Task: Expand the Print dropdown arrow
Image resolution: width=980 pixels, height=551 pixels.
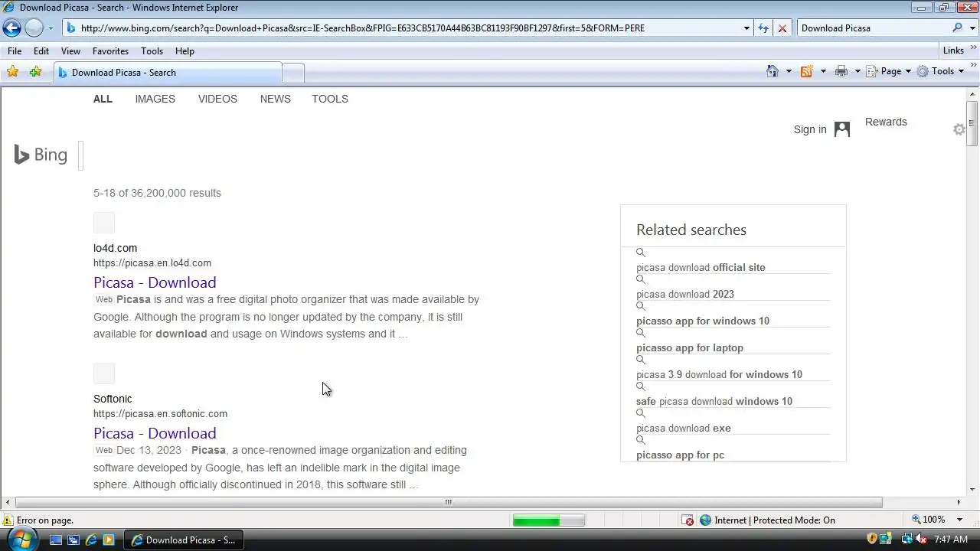Action: 857,71
